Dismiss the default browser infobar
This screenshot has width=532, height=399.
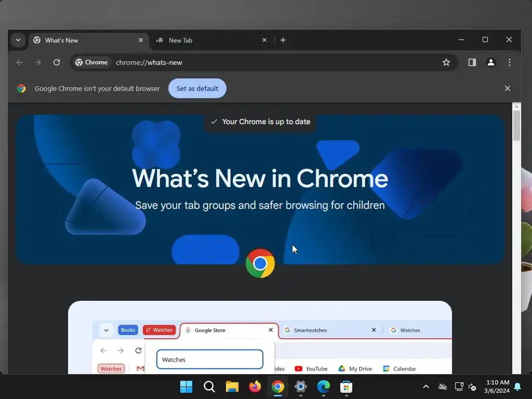click(x=507, y=88)
